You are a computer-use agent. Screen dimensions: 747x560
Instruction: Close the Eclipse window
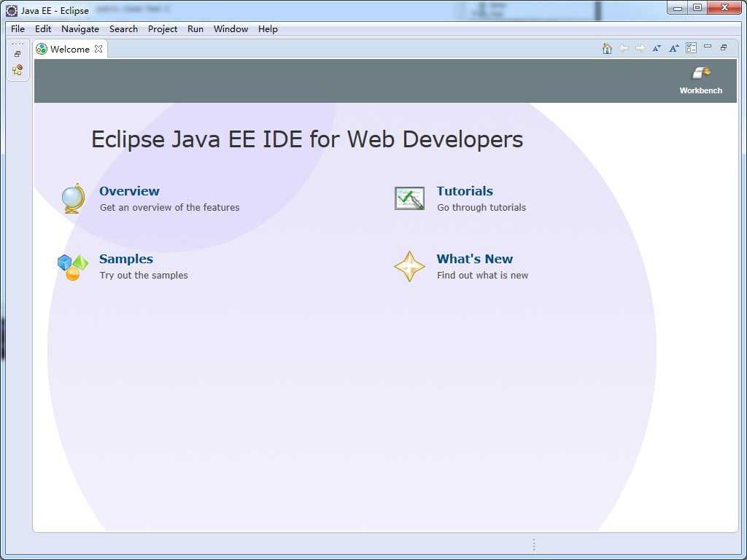point(724,7)
